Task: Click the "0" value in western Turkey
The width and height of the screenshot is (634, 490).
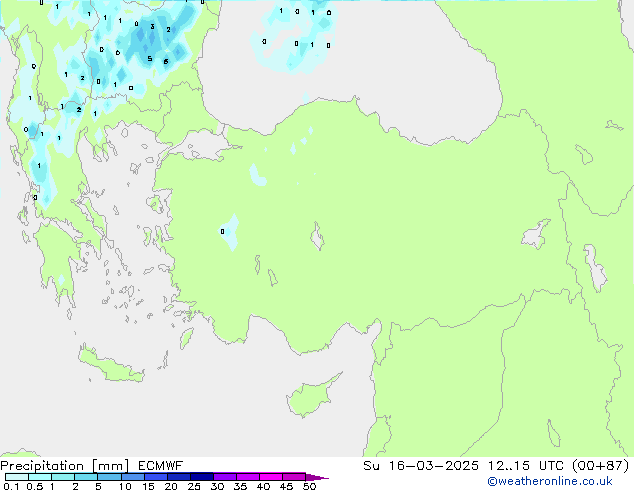Action: (222, 232)
